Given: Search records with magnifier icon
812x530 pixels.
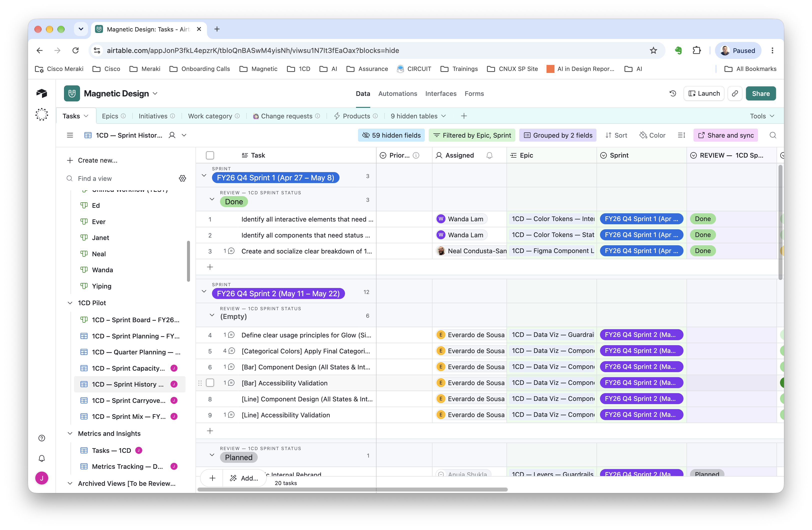Looking at the screenshot, I should [773, 135].
